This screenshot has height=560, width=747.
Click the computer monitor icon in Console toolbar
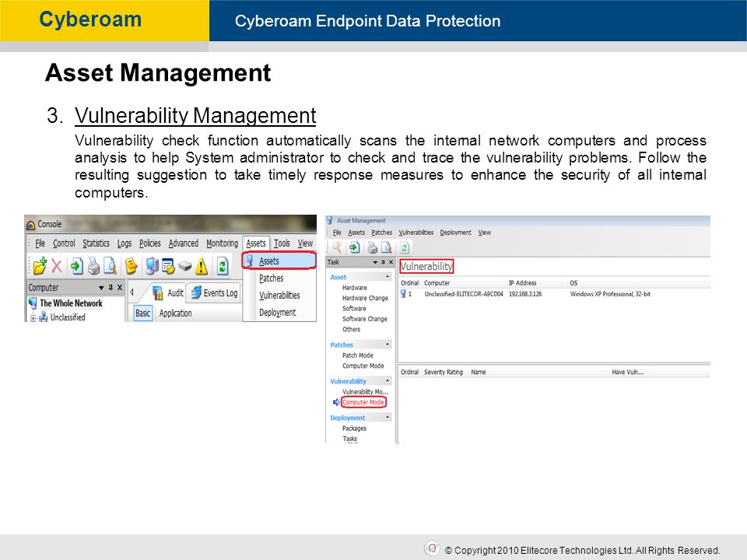(152, 266)
